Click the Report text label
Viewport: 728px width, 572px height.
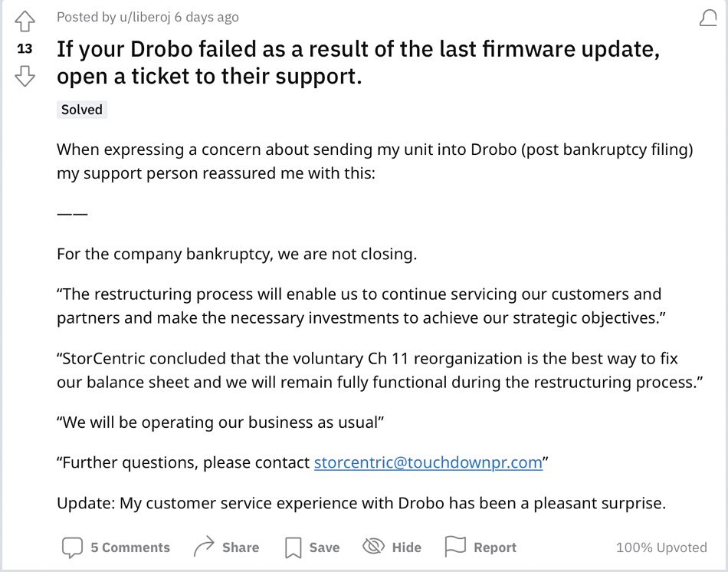[x=495, y=547]
